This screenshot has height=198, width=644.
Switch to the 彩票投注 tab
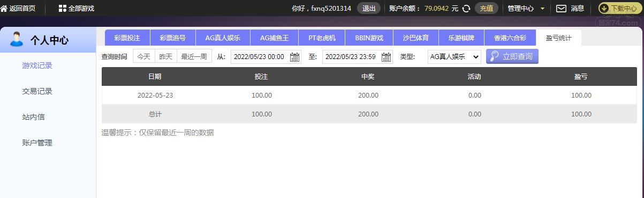click(x=127, y=38)
